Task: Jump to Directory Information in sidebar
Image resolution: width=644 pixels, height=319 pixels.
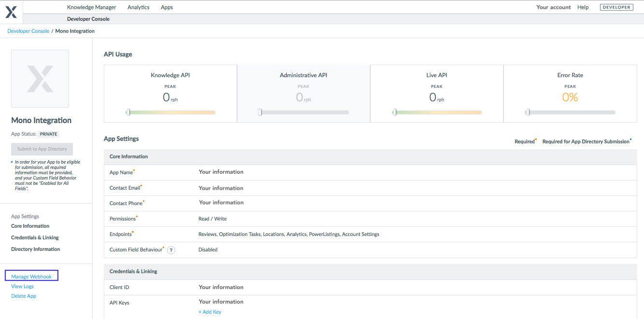Action: [36, 249]
